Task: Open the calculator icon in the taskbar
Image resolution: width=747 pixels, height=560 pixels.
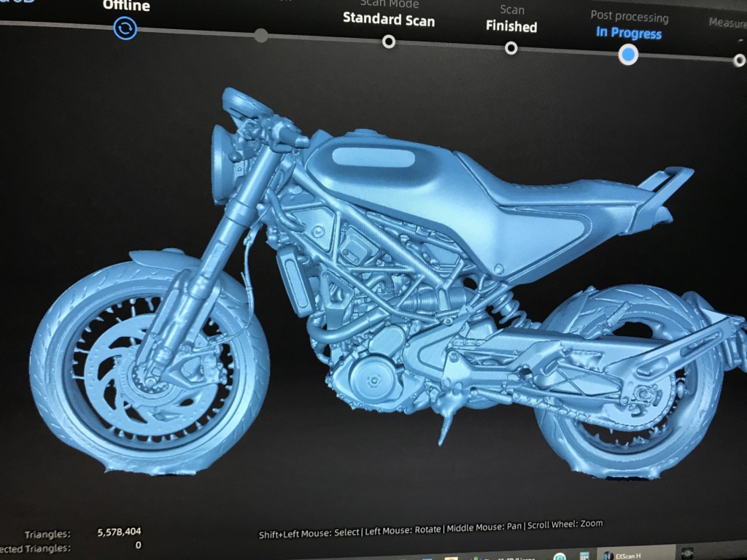Action: (x=584, y=556)
